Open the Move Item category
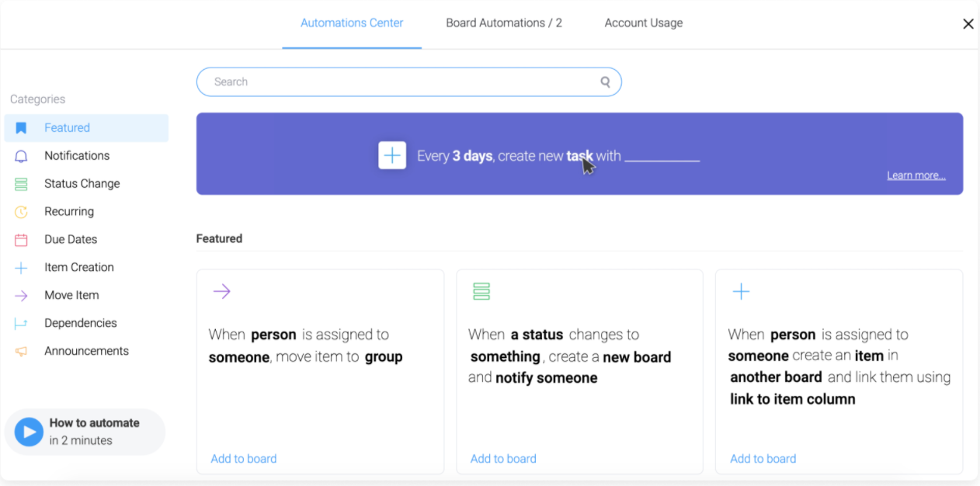The image size is (980, 486). (x=71, y=295)
